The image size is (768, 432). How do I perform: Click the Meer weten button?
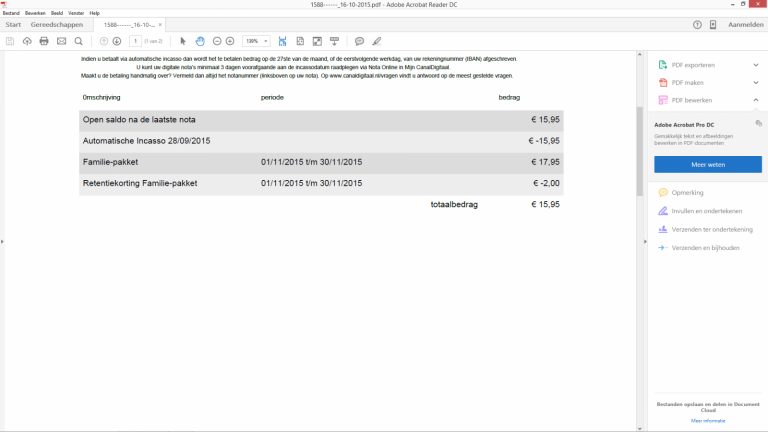click(707, 164)
